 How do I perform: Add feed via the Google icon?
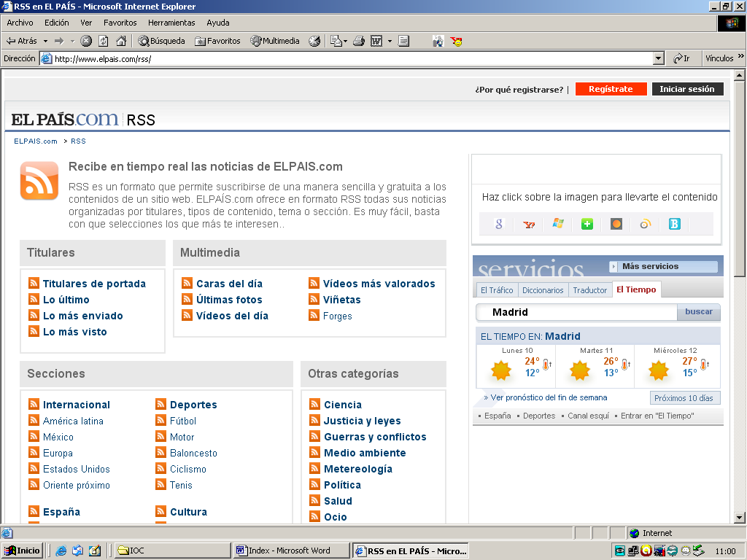[499, 224]
